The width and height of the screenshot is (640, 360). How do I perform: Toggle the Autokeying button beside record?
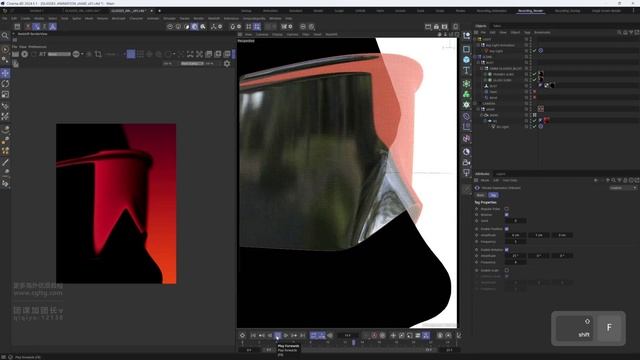click(x=382, y=336)
